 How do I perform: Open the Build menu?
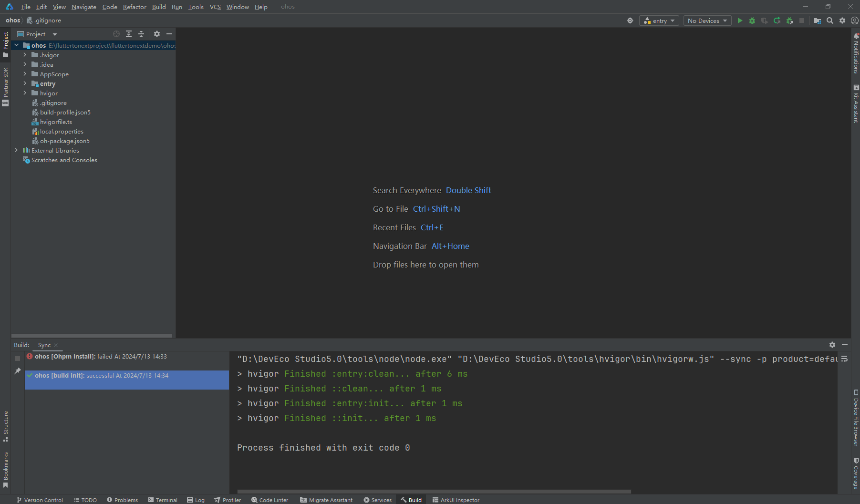[159, 7]
